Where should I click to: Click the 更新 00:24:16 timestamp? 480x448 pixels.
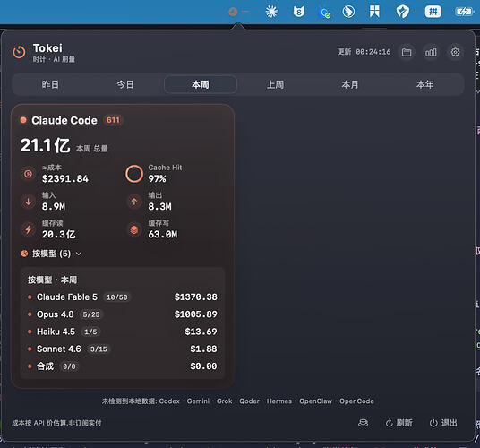coord(364,52)
